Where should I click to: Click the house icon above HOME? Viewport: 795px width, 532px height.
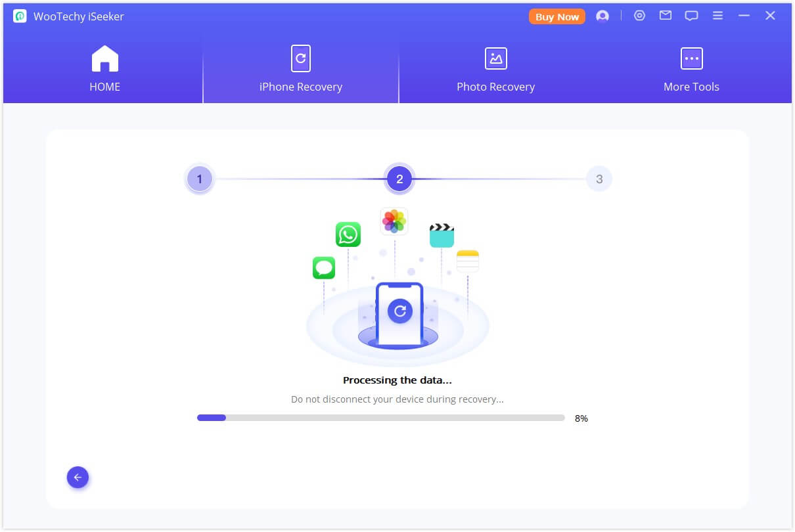point(104,58)
